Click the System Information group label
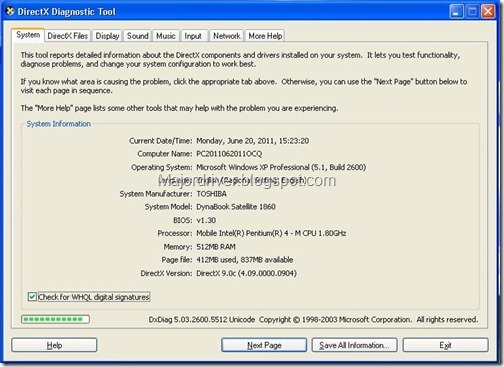Viewport: 504px width, 367px height. tap(59, 124)
